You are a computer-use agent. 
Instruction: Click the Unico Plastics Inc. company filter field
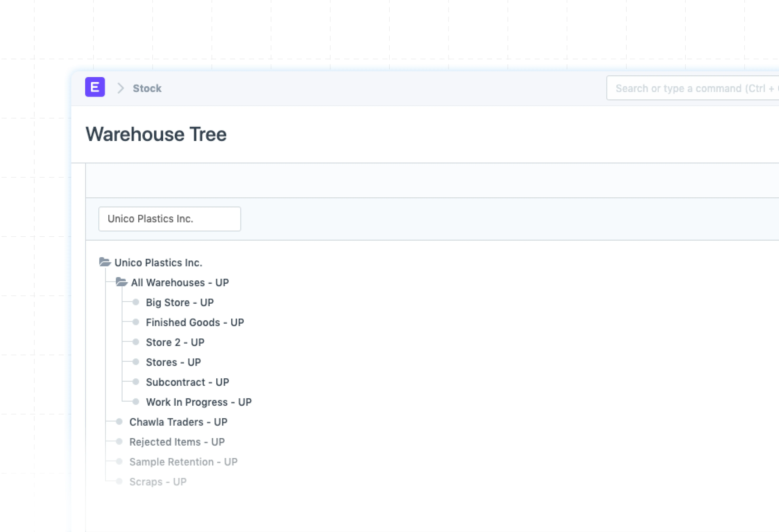(170, 219)
